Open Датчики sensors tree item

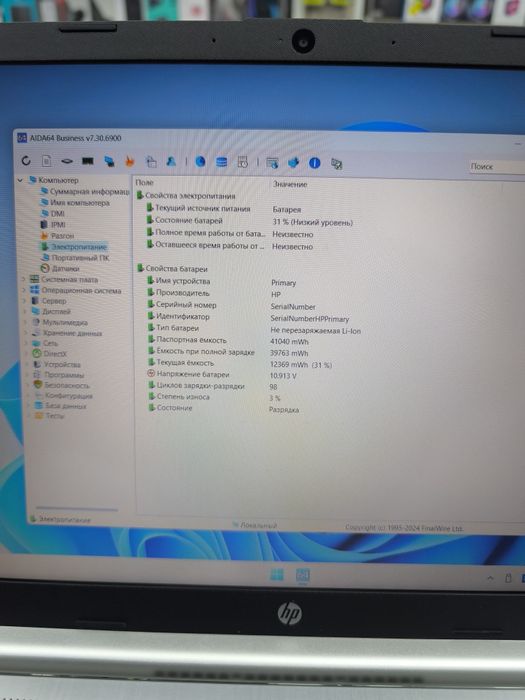coord(60,268)
